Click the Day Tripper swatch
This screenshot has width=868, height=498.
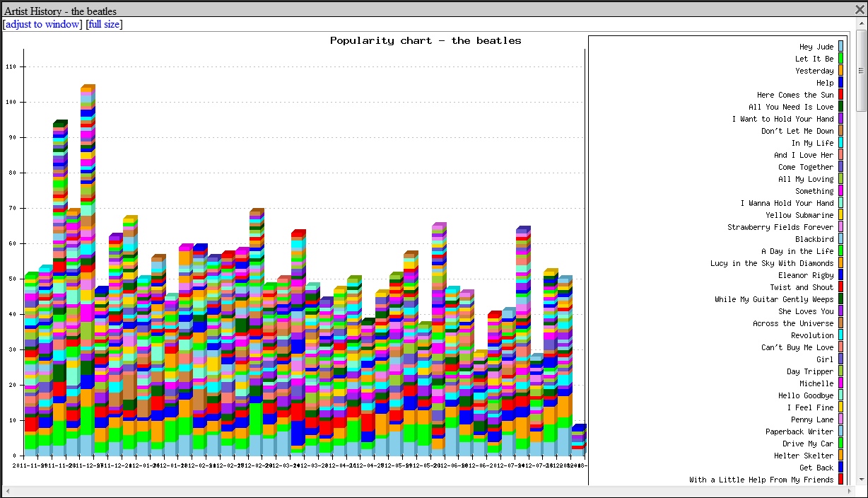click(x=840, y=371)
